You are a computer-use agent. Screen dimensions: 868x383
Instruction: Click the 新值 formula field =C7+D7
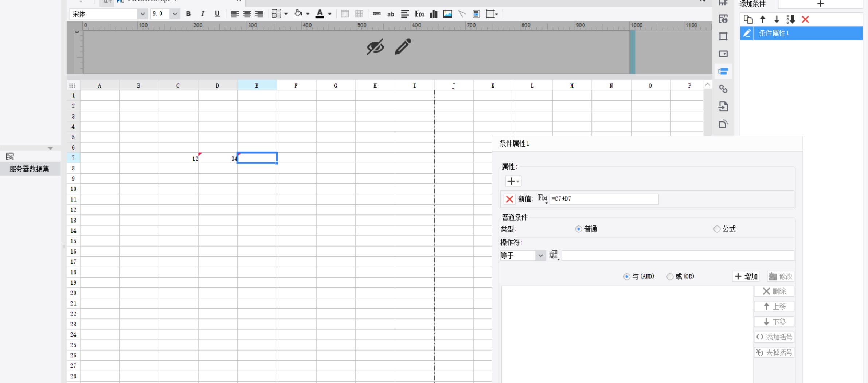tap(604, 199)
